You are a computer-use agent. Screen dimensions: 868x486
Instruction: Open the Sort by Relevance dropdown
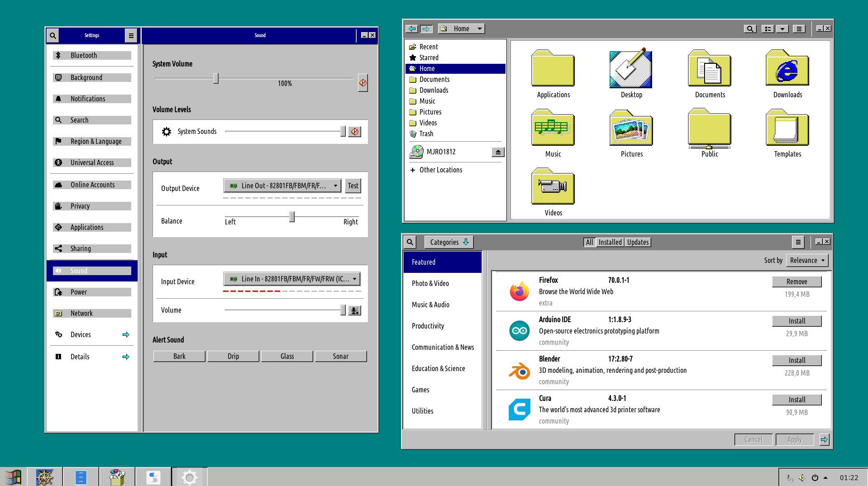(x=807, y=260)
